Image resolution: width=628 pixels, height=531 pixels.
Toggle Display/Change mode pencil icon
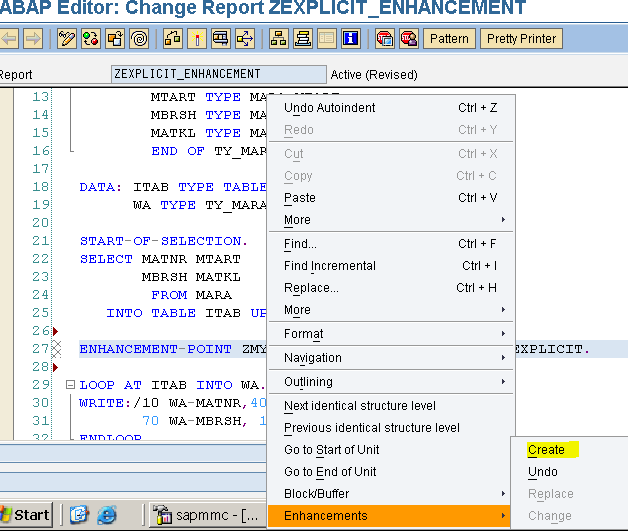[x=66, y=39]
